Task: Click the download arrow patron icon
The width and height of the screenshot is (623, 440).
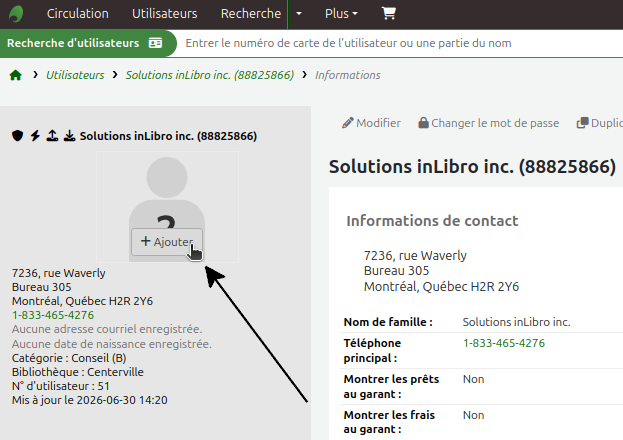Action: point(70,136)
